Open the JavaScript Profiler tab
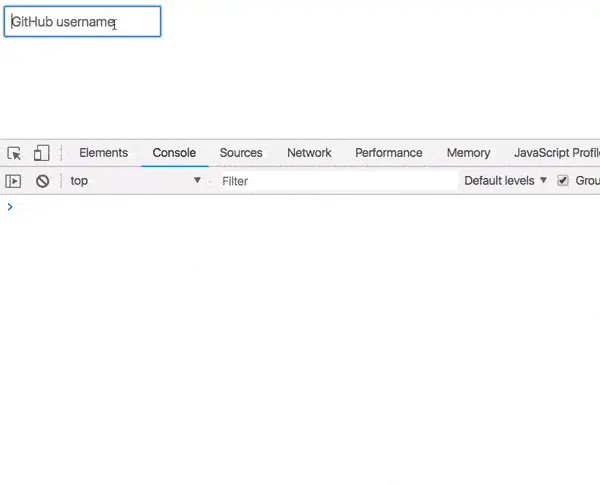The width and height of the screenshot is (600, 485). (557, 153)
